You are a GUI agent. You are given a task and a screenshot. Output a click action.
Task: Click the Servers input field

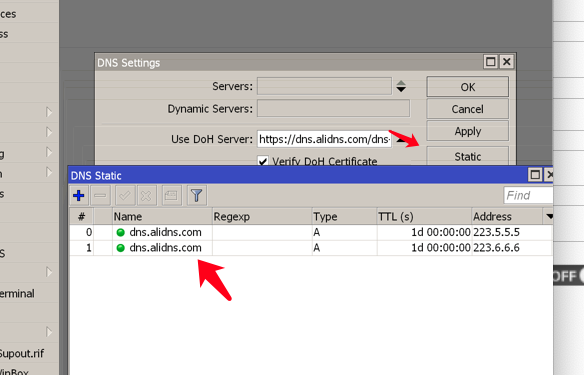tap(324, 86)
